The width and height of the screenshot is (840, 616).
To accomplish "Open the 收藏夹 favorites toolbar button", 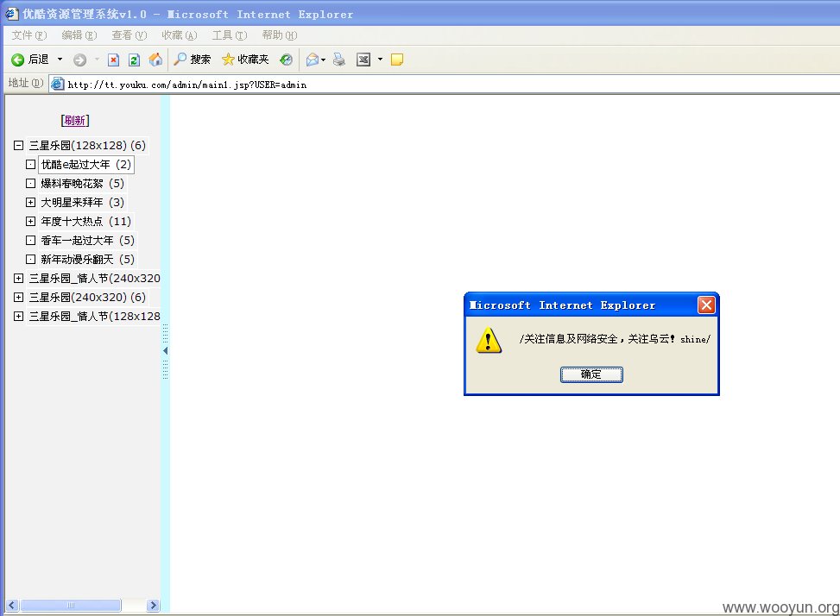I will pos(245,60).
